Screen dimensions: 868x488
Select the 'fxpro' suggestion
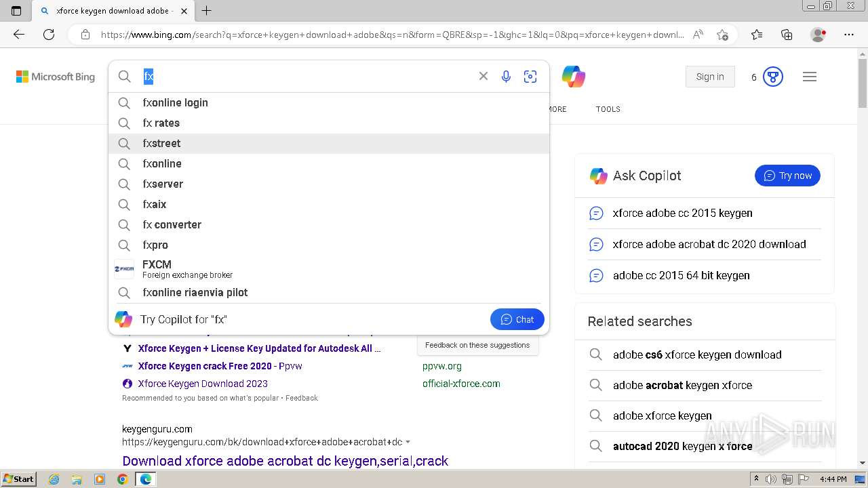(329, 245)
